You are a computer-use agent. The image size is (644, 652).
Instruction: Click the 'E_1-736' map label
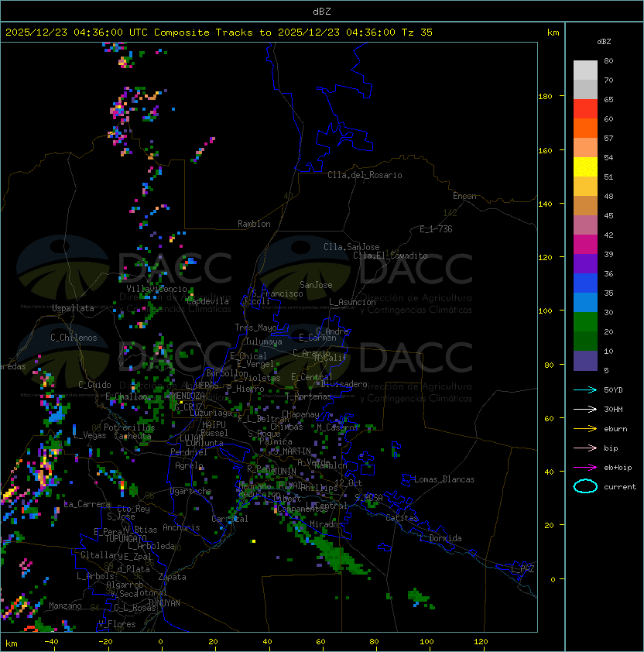tap(436, 229)
